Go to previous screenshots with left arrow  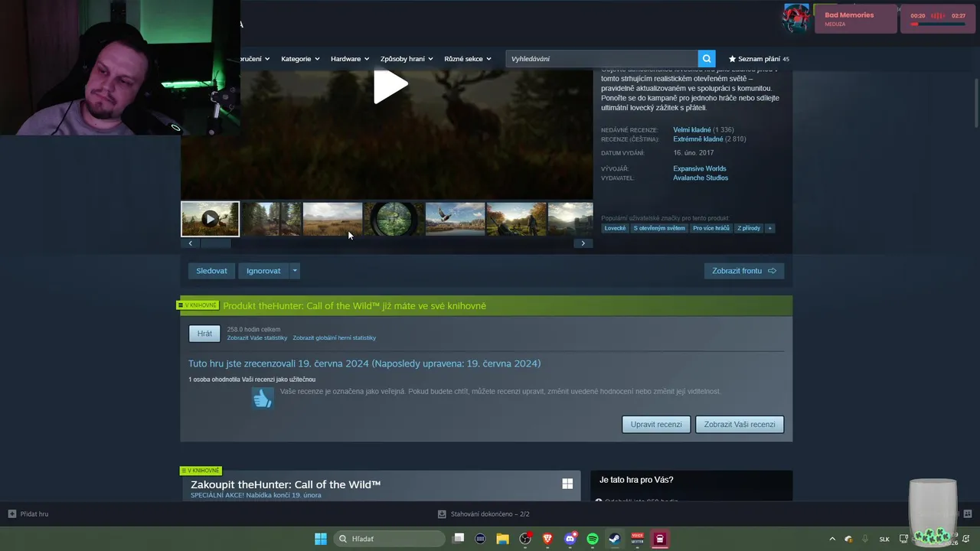click(x=190, y=243)
